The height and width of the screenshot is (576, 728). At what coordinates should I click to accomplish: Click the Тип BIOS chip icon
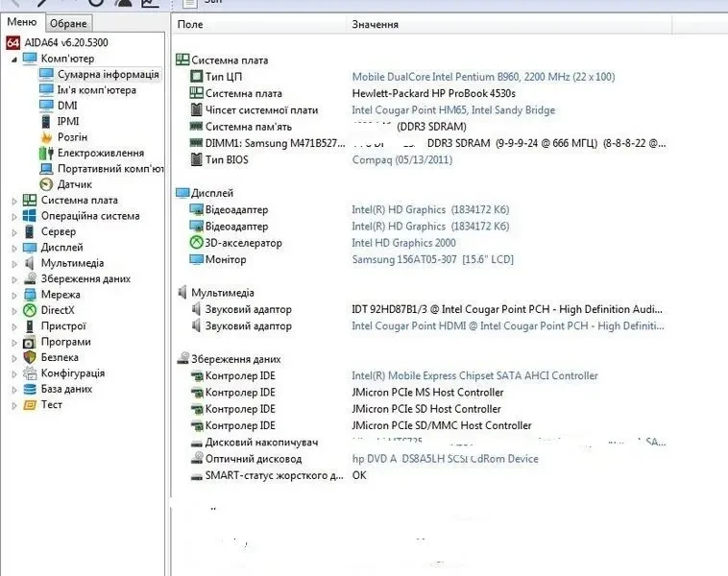pyautogui.click(x=196, y=159)
